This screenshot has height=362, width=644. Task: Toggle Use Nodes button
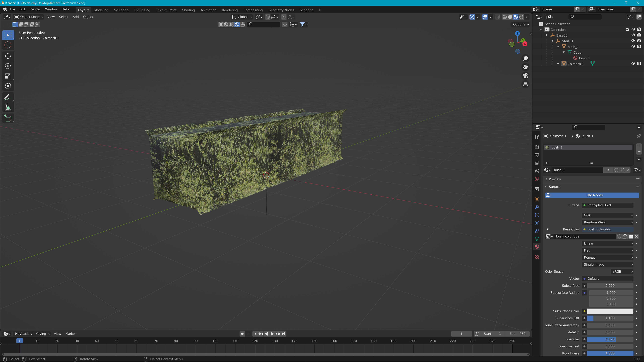pyautogui.click(x=592, y=195)
